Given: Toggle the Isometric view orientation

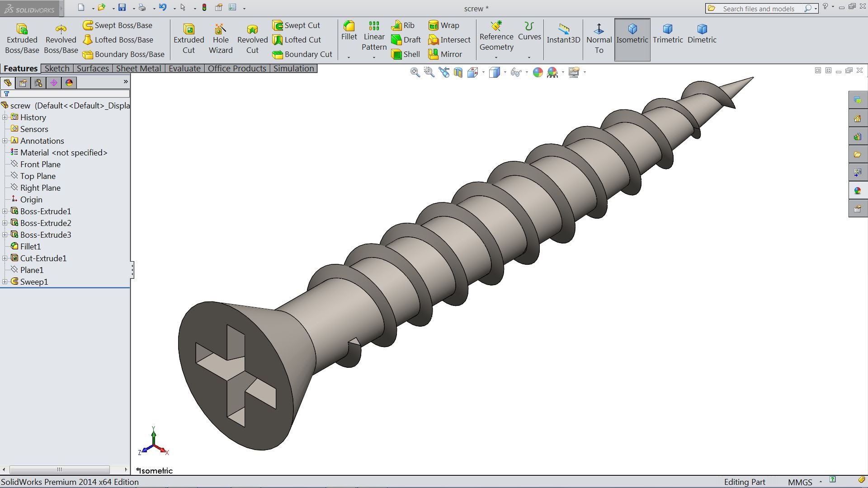Looking at the screenshot, I should 632,38.
